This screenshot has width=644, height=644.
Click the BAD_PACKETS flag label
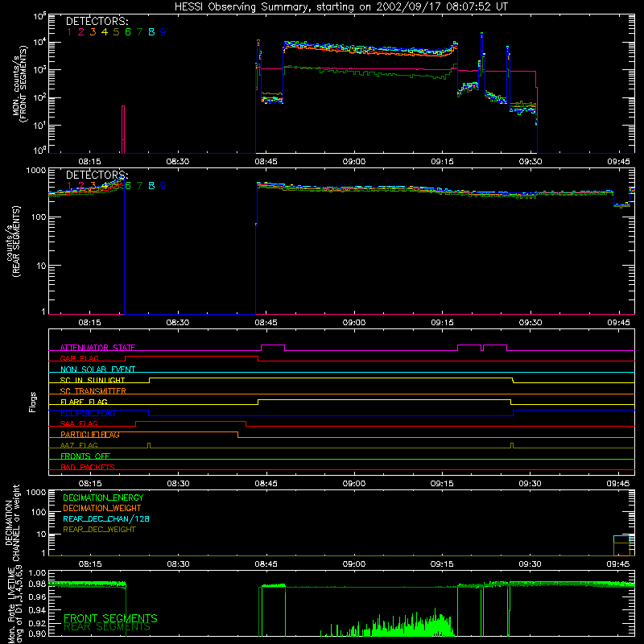(88, 467)
